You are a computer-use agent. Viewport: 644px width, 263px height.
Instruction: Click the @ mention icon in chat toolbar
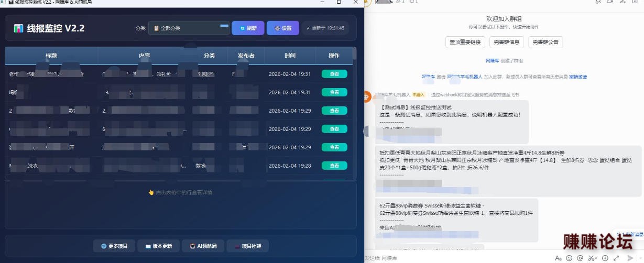tap(580, 258)
